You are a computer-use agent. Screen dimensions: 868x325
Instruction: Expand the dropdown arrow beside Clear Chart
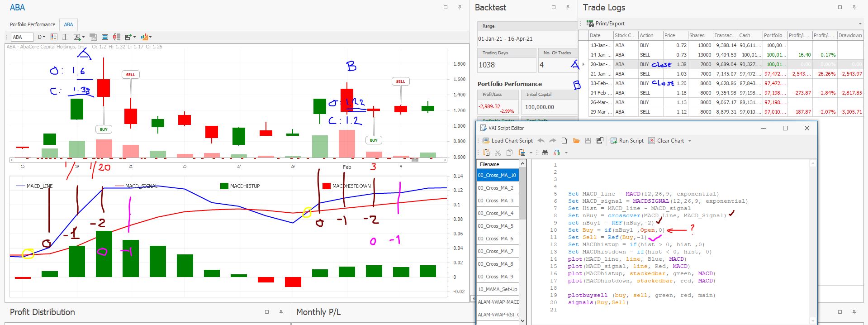click(690, 141)
